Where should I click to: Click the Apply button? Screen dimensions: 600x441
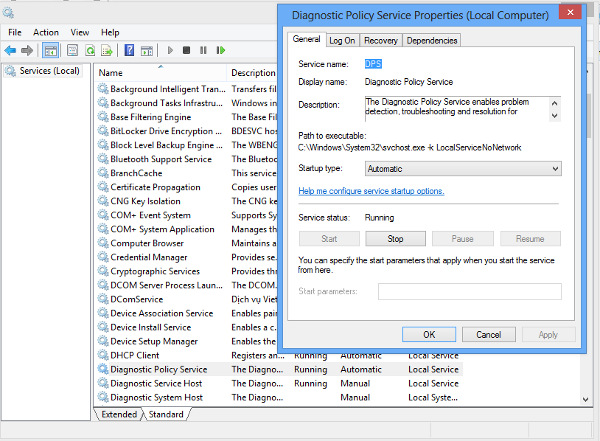pos(548,335)
